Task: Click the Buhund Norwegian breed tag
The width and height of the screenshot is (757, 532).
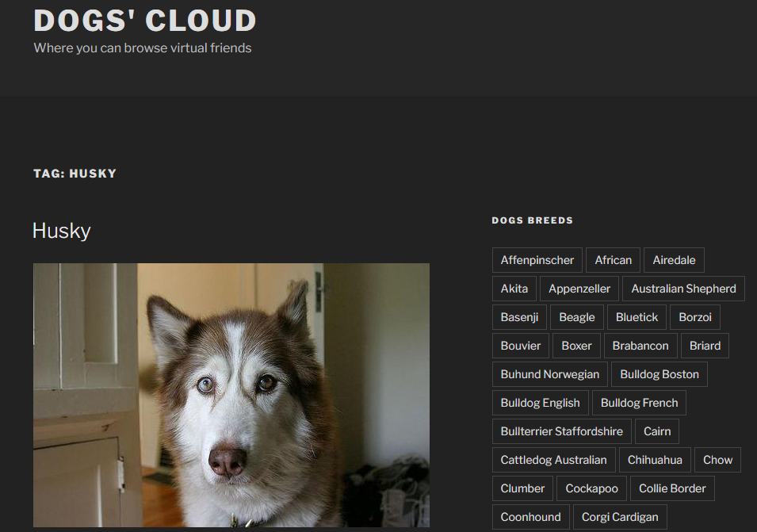Action: click(549, 373)
